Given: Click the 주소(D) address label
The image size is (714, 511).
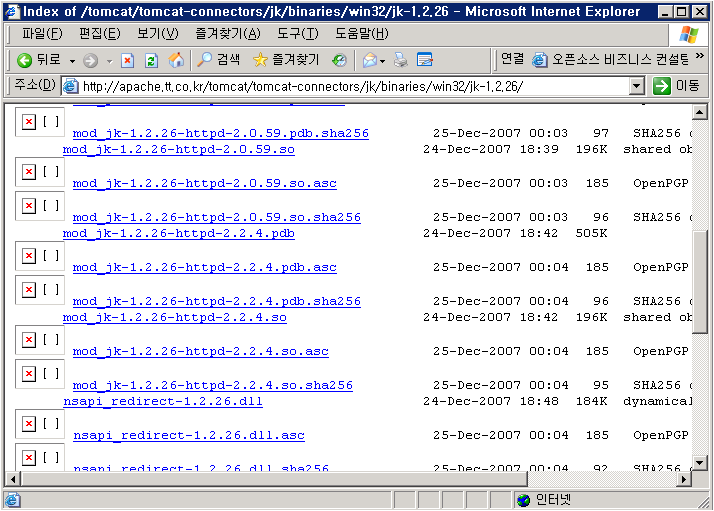Looking at the screenshot, I should tap(35, 85).
